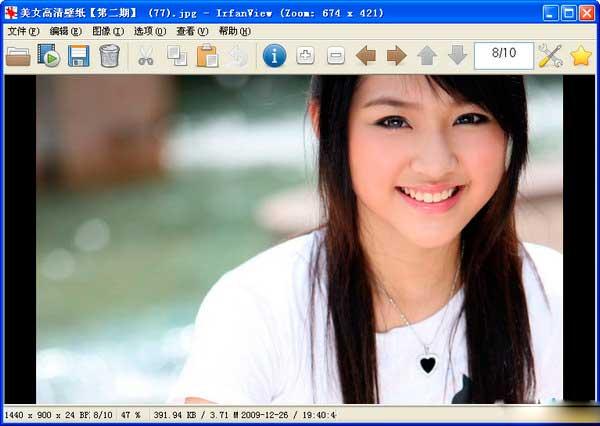This screenshot has height=426, width=600.
Task: Click status bar text '1440 x 900 x 24 BPP'
Action: pos(47,415)
